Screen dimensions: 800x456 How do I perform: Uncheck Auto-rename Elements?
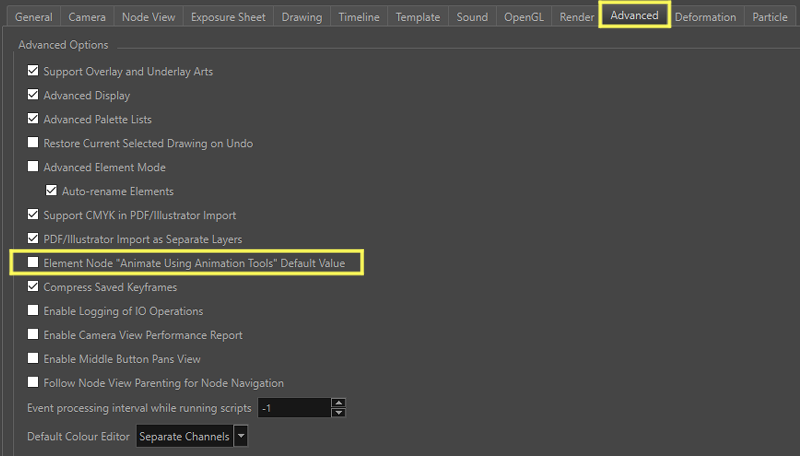pyautogui.click(x=52, y=191)
